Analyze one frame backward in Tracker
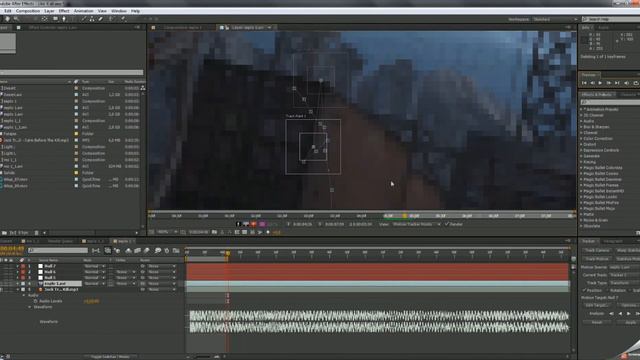 [611, 313]
